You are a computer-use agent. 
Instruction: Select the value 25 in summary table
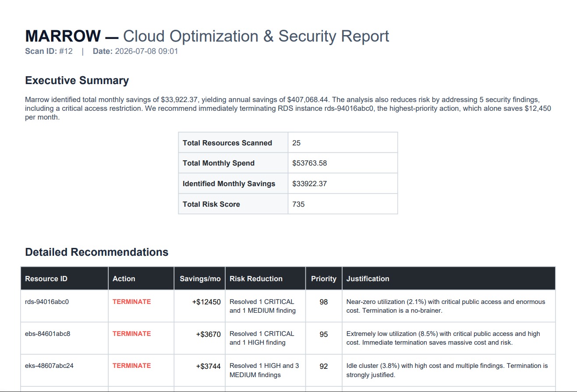tap(297, 143)
